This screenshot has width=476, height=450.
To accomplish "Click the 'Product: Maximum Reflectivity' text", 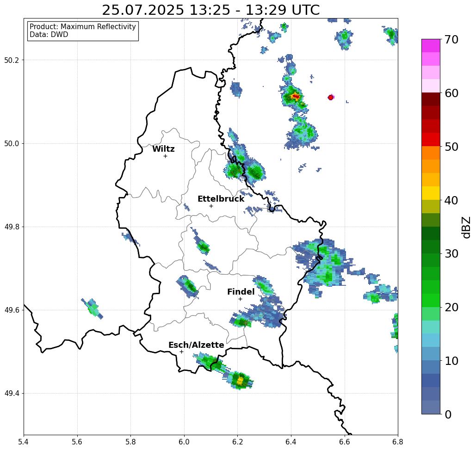I will 82,27.
